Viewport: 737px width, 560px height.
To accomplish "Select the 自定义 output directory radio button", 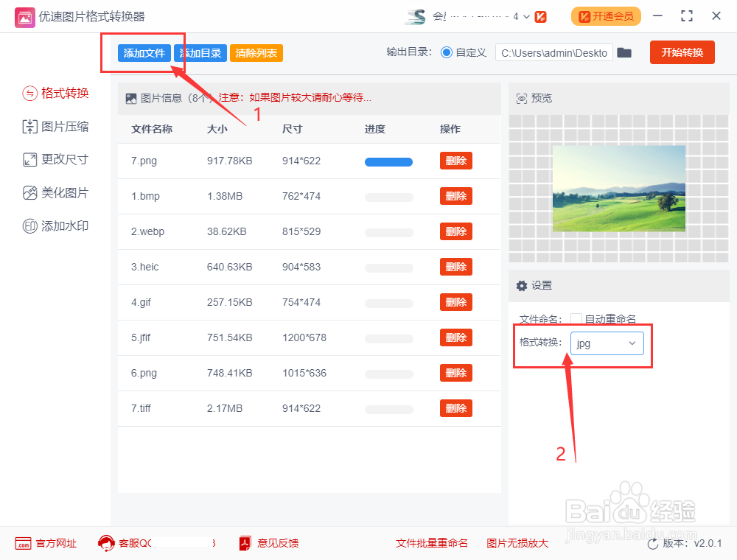I will coord(446,52).
